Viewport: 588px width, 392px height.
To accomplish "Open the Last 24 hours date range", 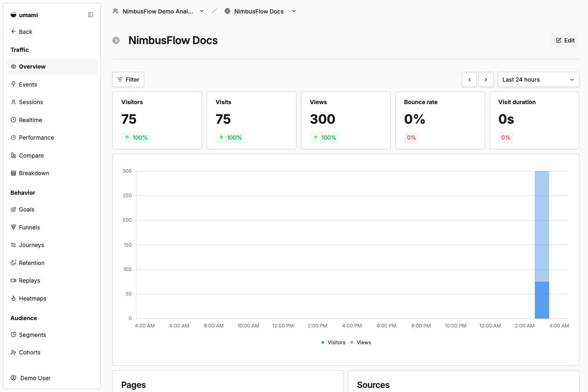I will coord(538,80).
